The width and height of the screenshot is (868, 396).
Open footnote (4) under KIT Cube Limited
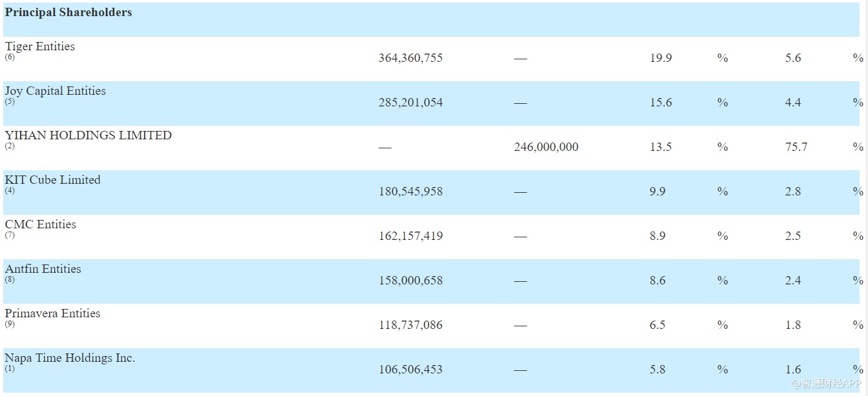pos(10,190)
